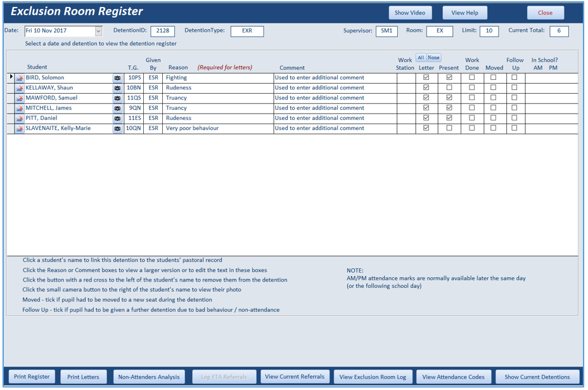The width and height of the screenshot is (588, 390).
Task: Click the Current Total field showing 6
Action: [x=559, y=31]
